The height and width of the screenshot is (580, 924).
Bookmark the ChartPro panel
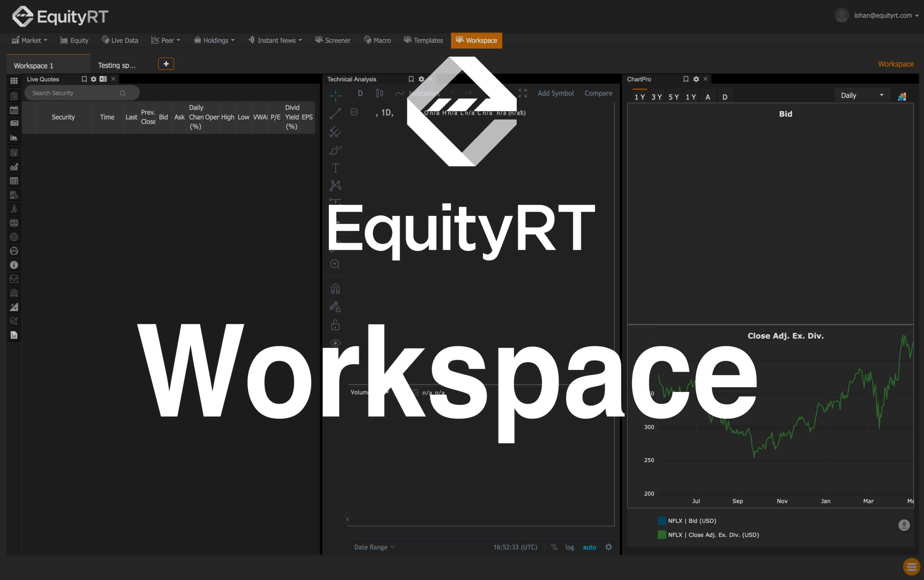click(686, 79)
